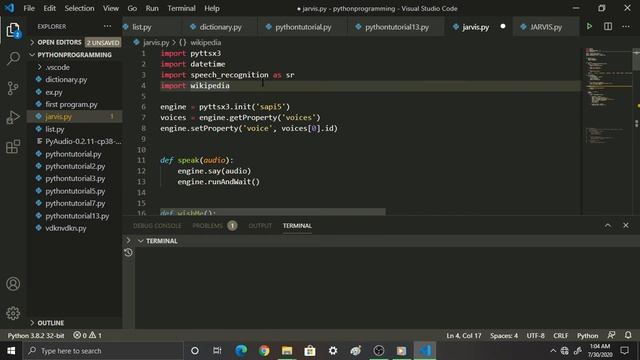The image size is (640, 360).
Task: Open File Explorer from taskbar
Action: [x=287, y=351]
